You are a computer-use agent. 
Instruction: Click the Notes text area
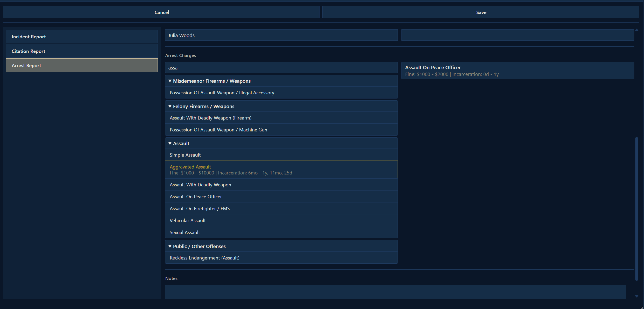point(395,292)
